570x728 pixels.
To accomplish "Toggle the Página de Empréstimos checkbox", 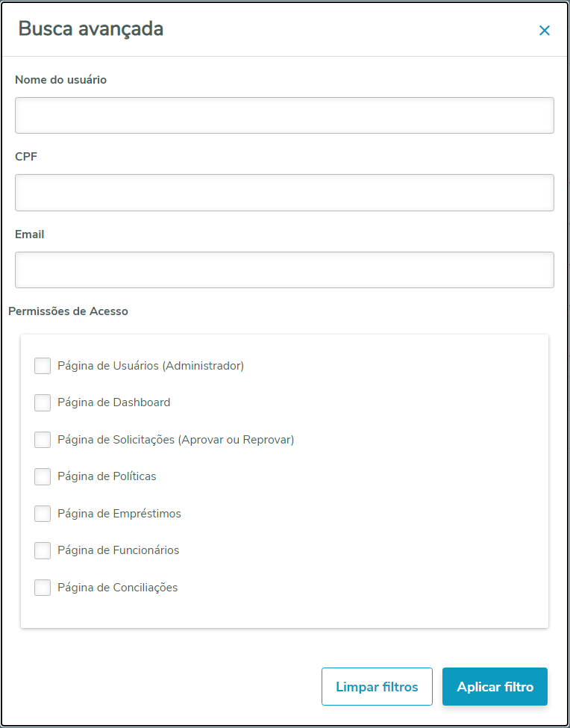I will pyautogui.click(x=43, y=514).
